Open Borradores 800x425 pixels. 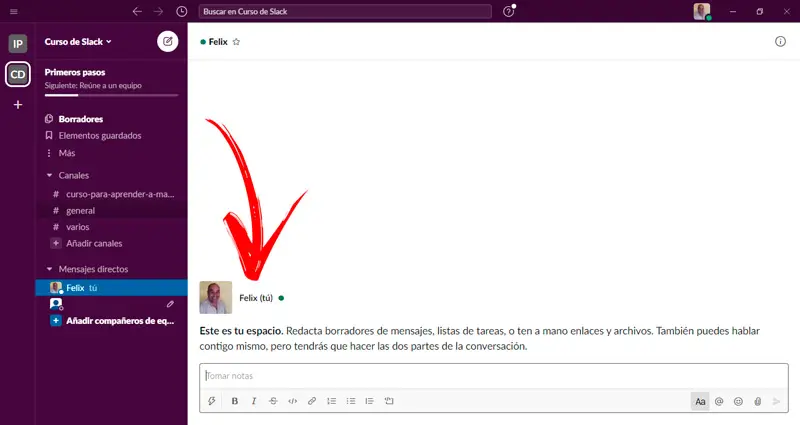pos(81,119)
